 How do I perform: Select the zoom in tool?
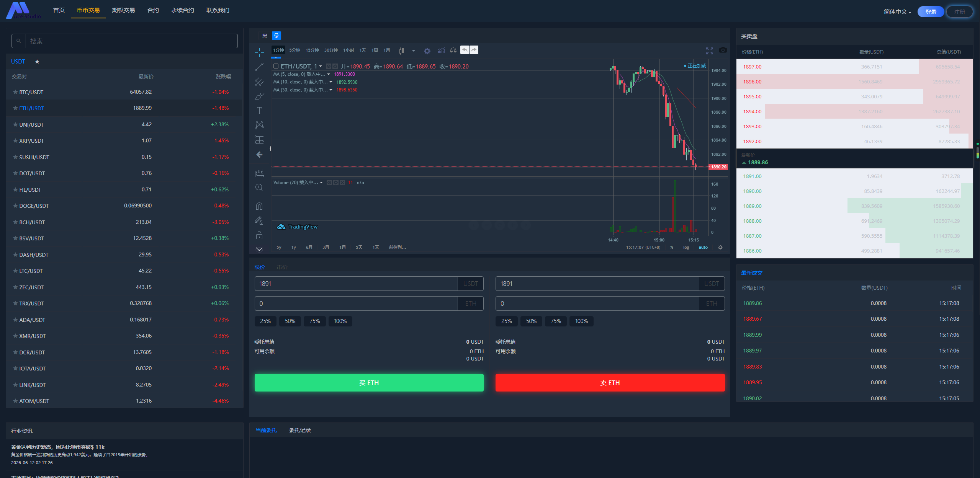click(259, 188)
